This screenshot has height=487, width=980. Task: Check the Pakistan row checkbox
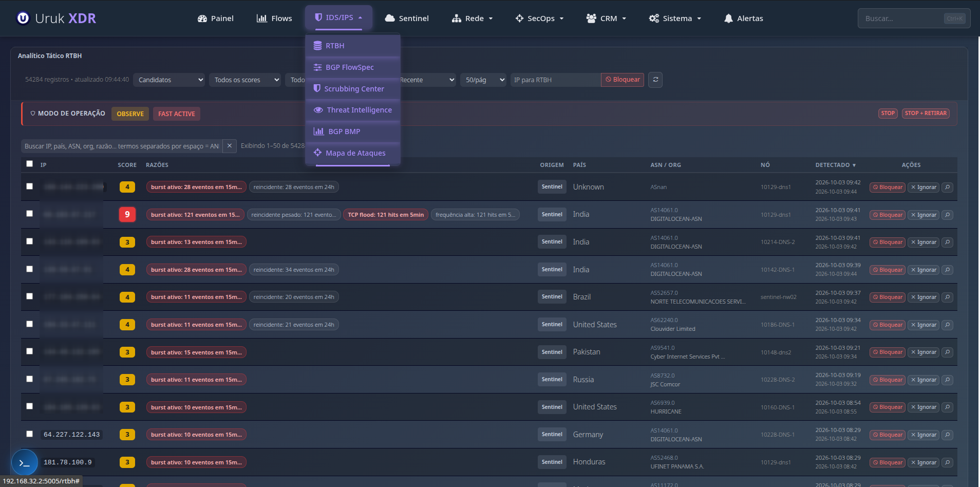coord(29,351)
